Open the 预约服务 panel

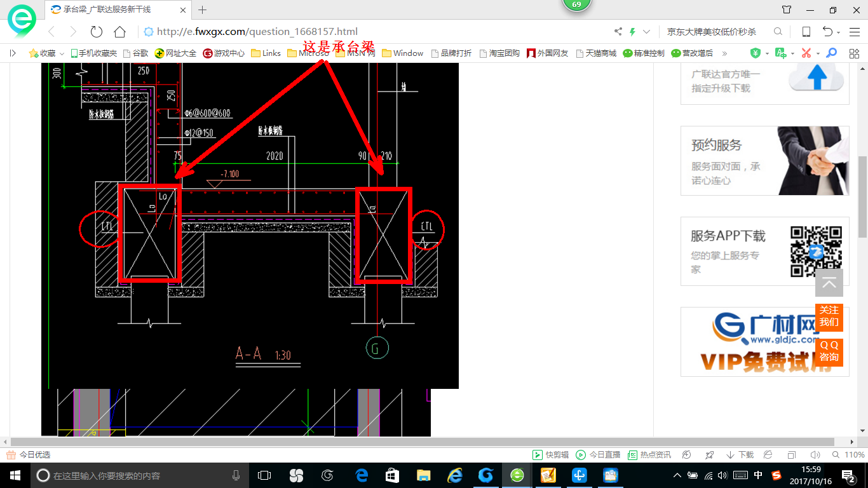click(765, 161)
